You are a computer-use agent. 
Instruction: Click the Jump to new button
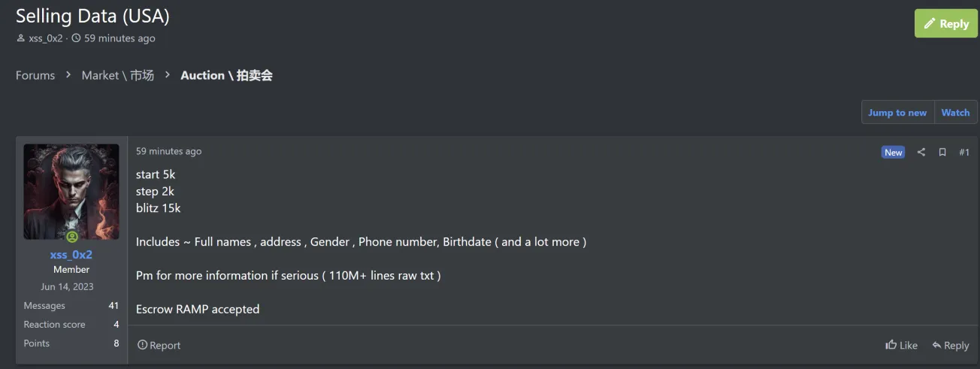pos(897,113)
